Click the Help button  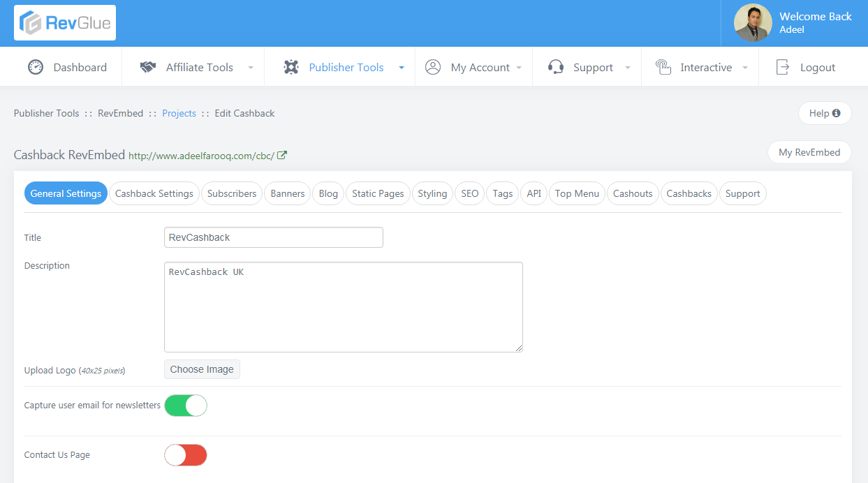point(825,113)
